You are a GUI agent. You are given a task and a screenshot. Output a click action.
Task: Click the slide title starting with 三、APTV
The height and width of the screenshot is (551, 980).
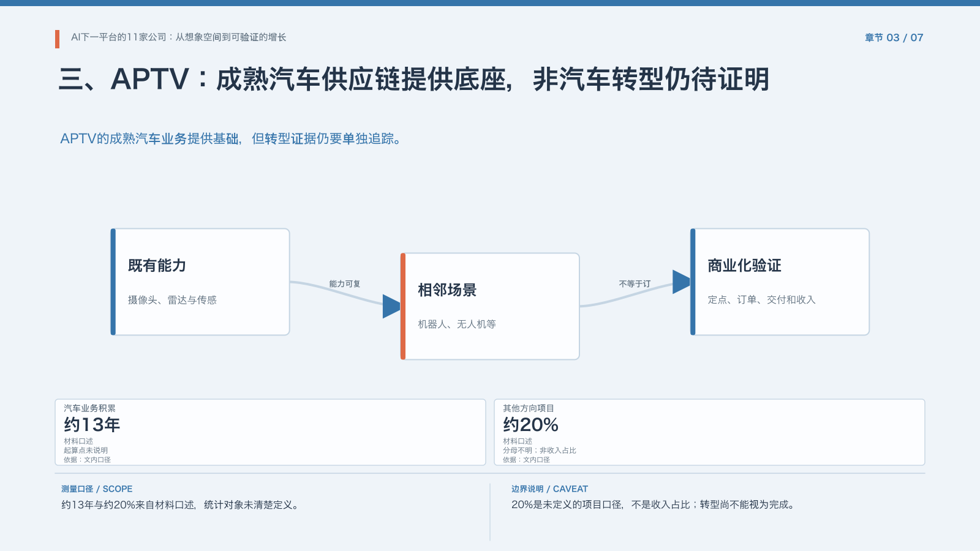pos(414,79)
